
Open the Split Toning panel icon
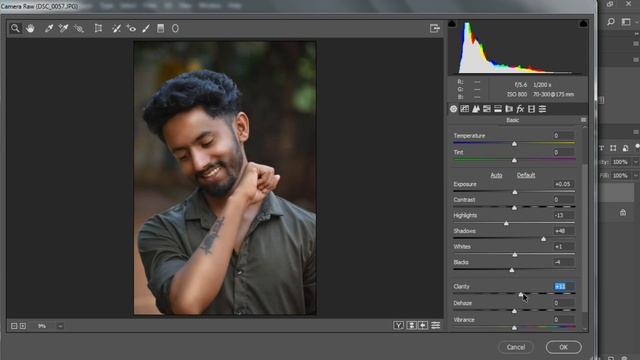coord(498,109)
